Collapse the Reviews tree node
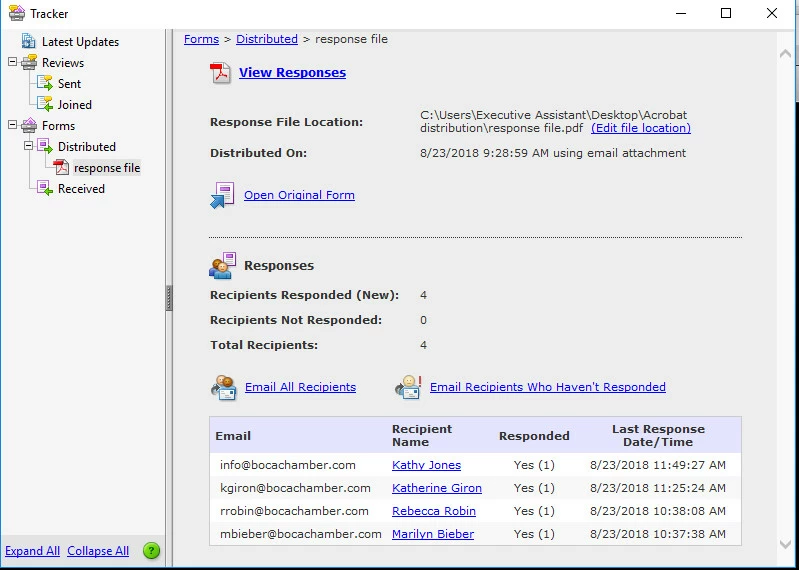The image size is (799, 570). click(12, 62)
